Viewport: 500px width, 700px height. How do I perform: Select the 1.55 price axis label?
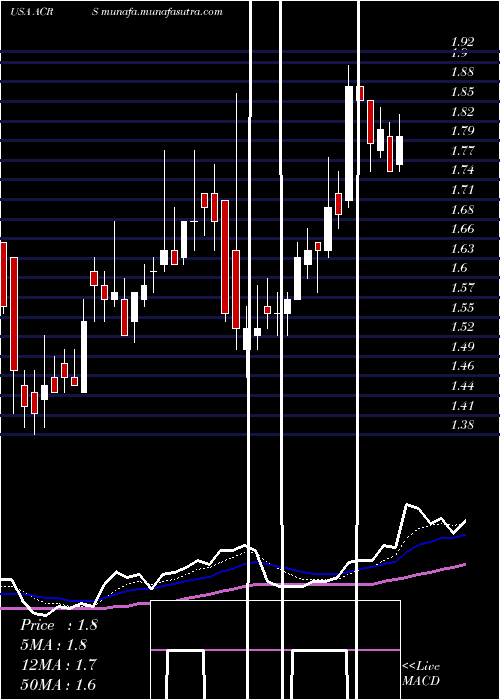(x=462, y=307)
